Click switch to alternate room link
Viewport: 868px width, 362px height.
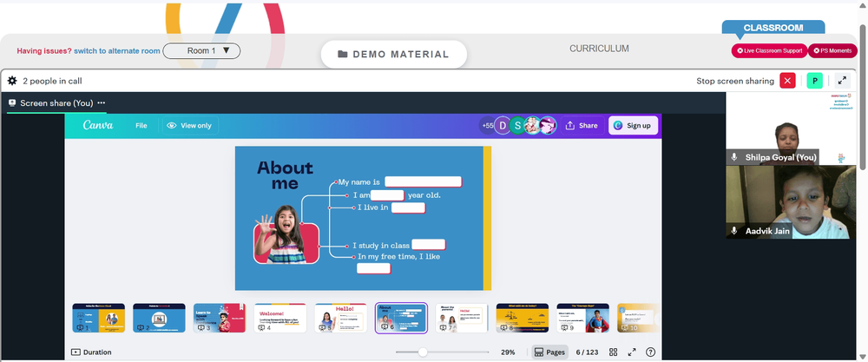[117, 51]
